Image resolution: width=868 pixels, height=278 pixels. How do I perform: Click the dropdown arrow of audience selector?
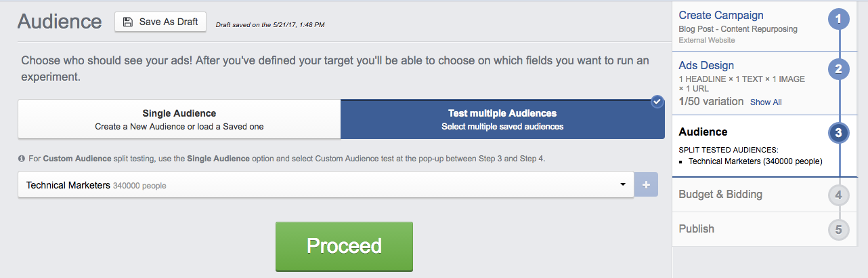622,184
